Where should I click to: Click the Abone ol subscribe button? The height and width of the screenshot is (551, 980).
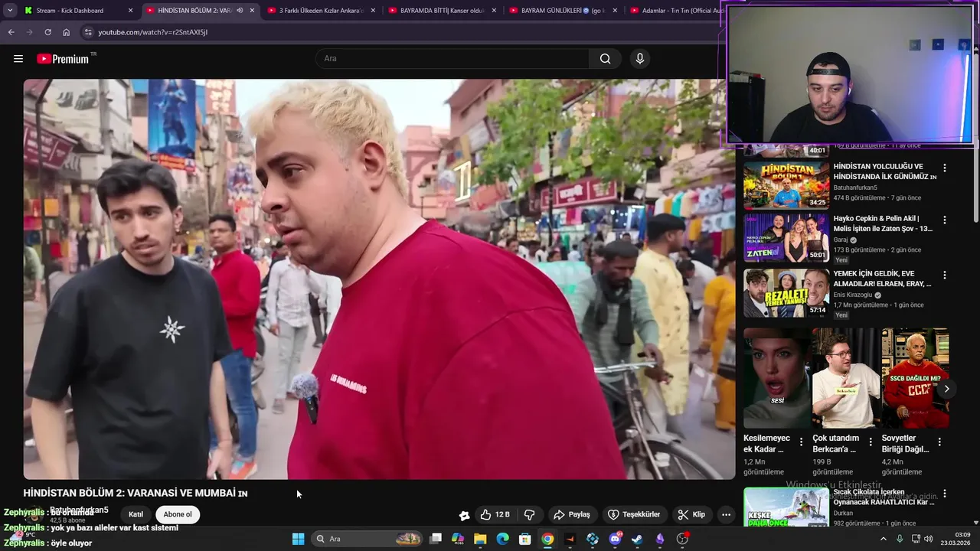point(178,514)
